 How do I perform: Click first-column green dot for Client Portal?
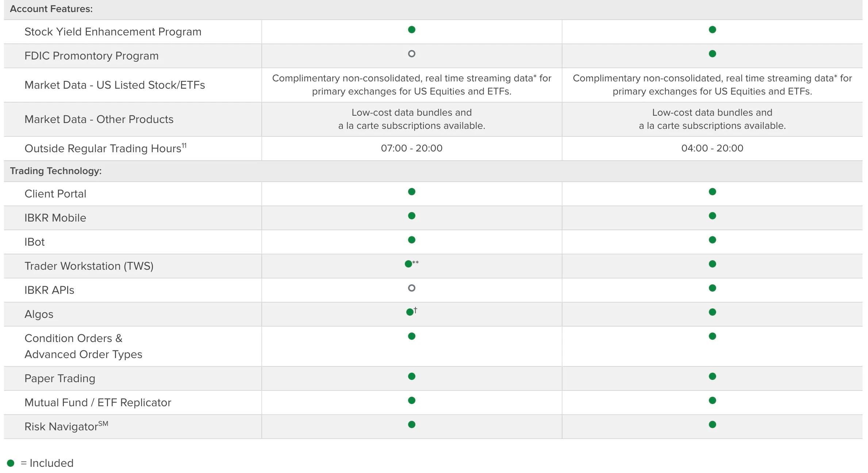pyautogui.click(x=411, y=192)
